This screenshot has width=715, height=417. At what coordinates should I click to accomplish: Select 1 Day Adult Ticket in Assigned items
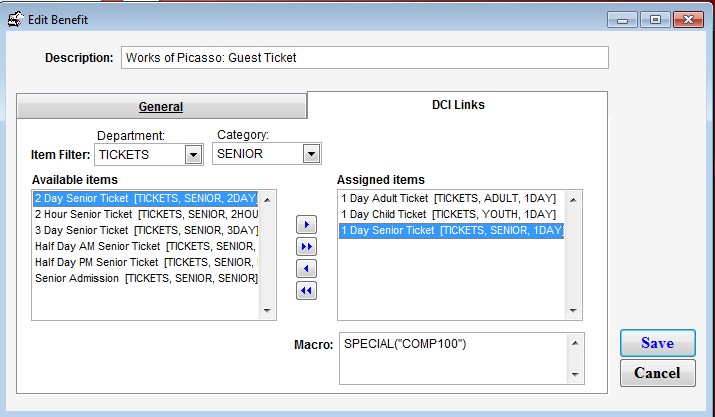coord(448,198)
